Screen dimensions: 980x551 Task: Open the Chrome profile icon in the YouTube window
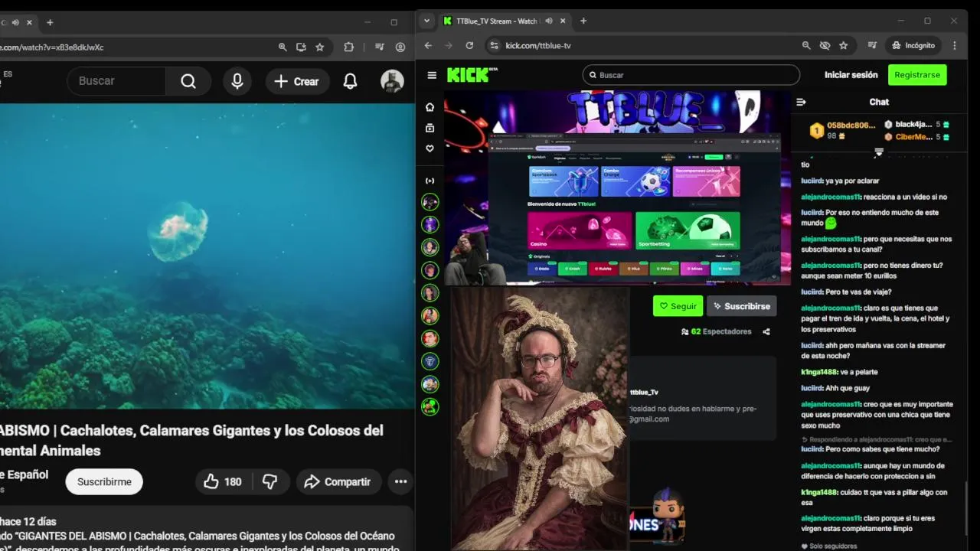tap(400, 47)
